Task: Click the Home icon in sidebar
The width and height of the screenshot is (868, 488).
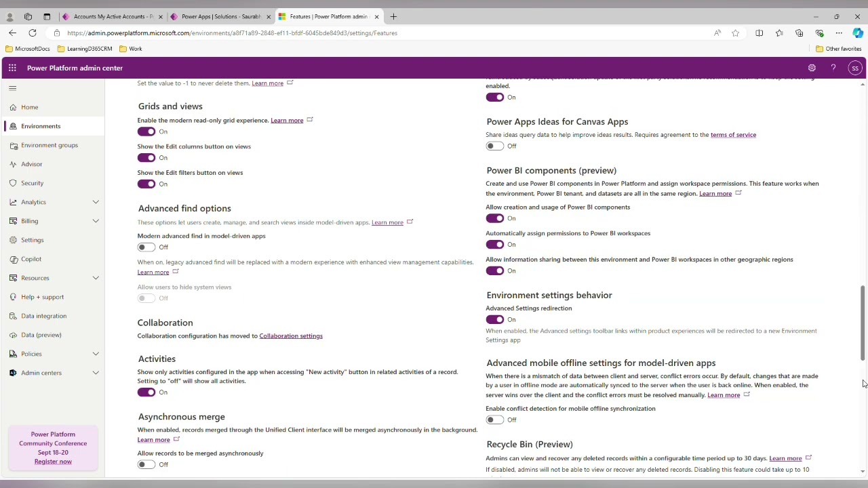Action: tap(13, 107)
